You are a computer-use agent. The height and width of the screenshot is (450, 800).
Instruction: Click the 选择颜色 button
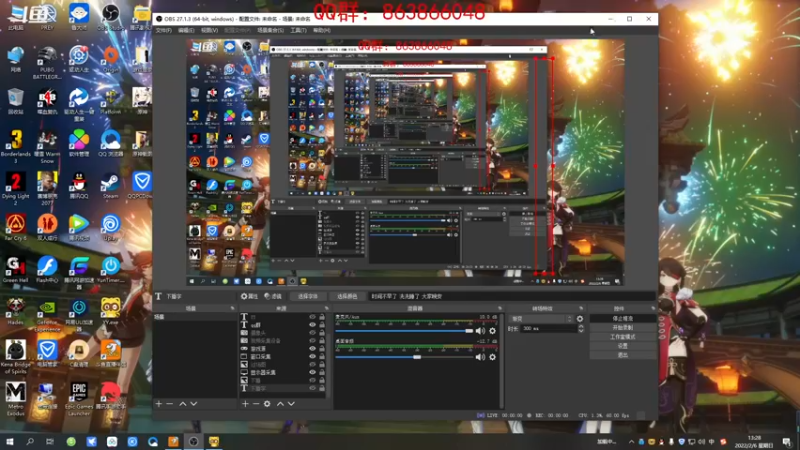click(347, 296)
